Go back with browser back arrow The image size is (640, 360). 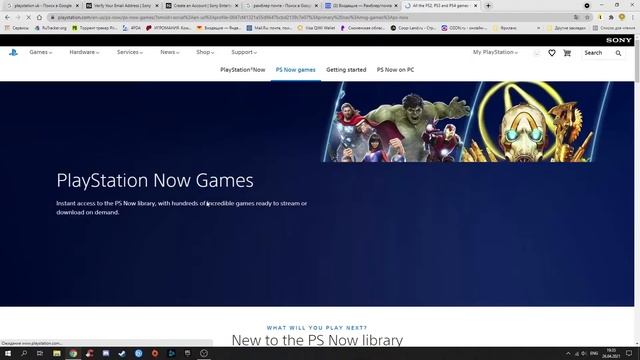point(7,18)
